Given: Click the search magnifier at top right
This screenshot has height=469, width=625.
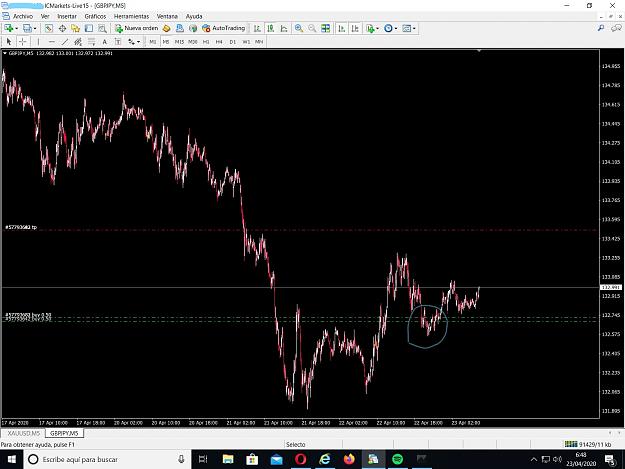Looking at the screenshot, I should (601, 28).
